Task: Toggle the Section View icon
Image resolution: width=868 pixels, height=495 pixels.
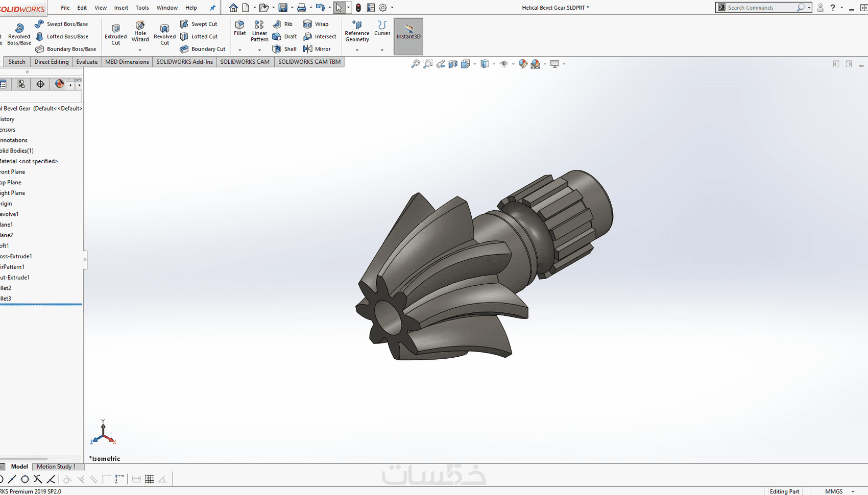Action: [453, 64]
